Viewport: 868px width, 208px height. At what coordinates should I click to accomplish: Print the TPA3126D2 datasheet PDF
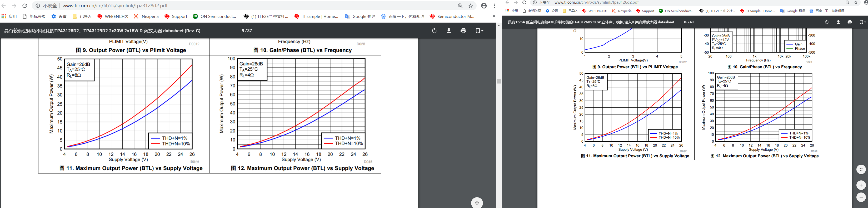[850, 22]
